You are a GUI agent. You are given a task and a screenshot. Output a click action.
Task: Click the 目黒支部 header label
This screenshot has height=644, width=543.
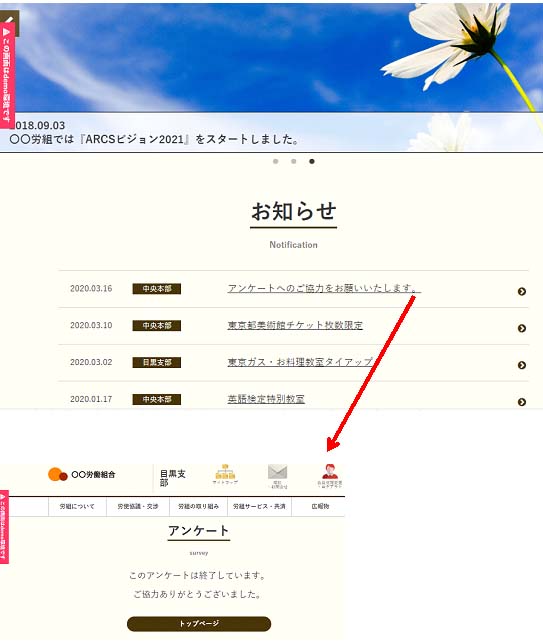[x=173, y=478]
